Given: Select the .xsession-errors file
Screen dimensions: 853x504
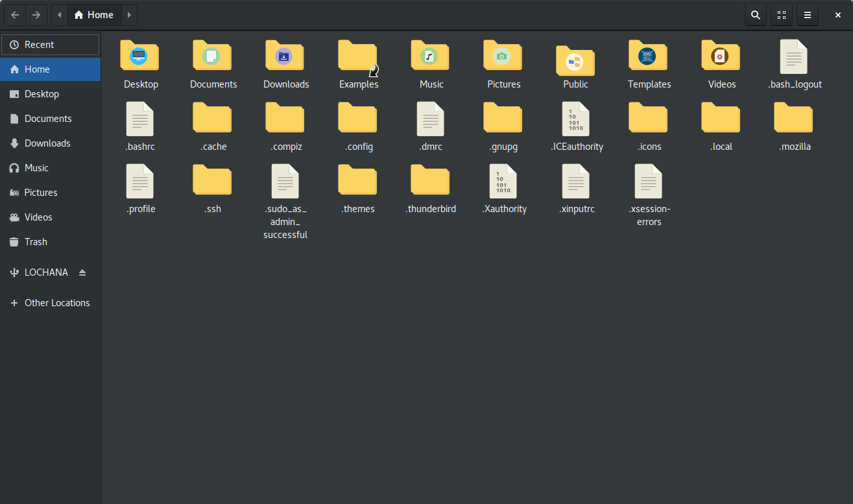Looking at the screenshot, I should click(x=648, y=181).
